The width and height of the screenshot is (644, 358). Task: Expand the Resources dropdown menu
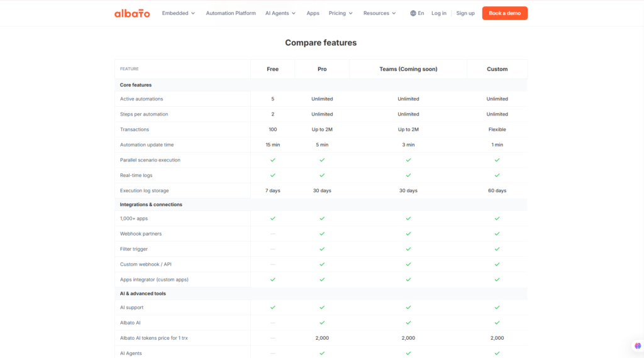[x=379, y=13]
